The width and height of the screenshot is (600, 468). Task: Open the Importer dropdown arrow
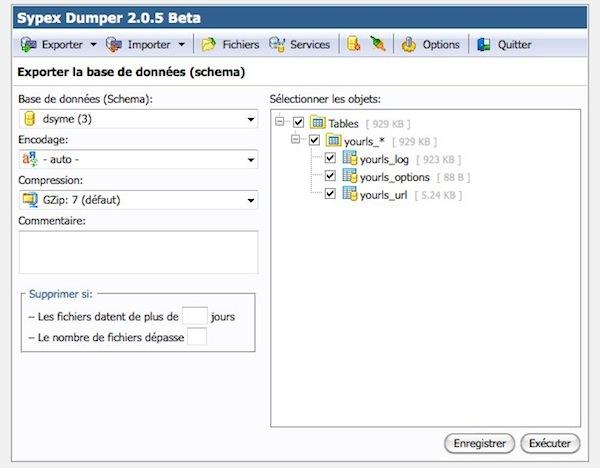pos(182,45)
